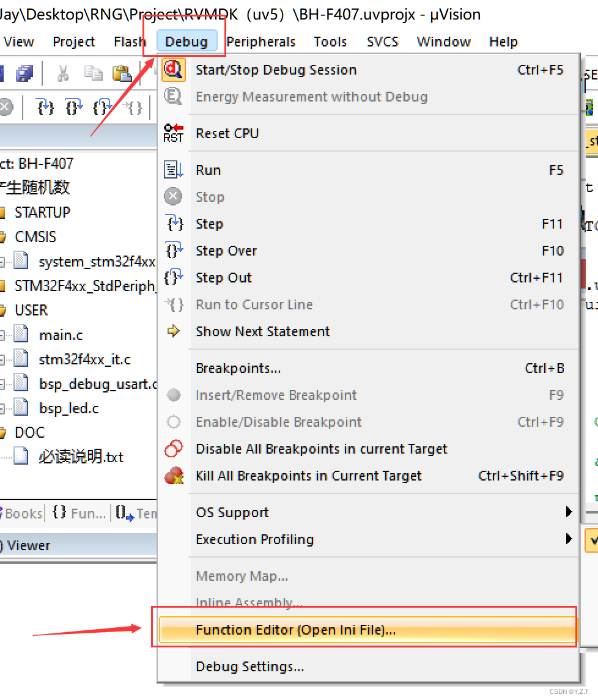Expand Execution Profiling submenu arrow
Screen dimensions: 598x700
click(569, 539)
